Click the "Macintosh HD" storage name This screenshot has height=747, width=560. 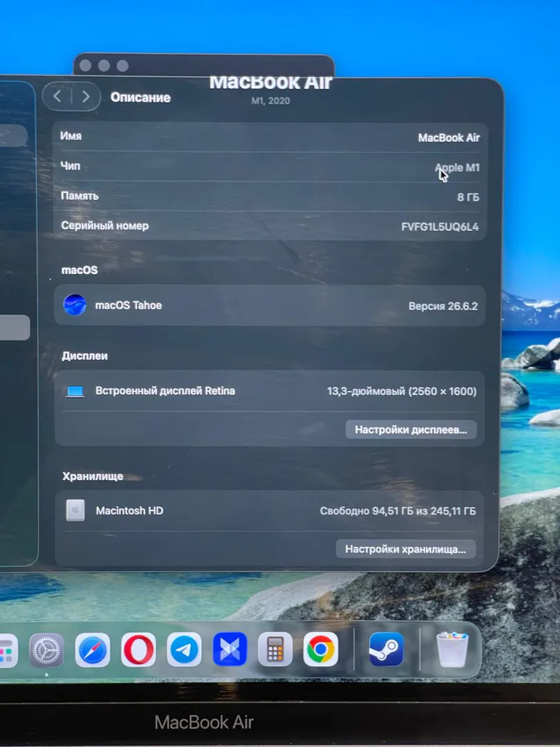tap(129, 510)
